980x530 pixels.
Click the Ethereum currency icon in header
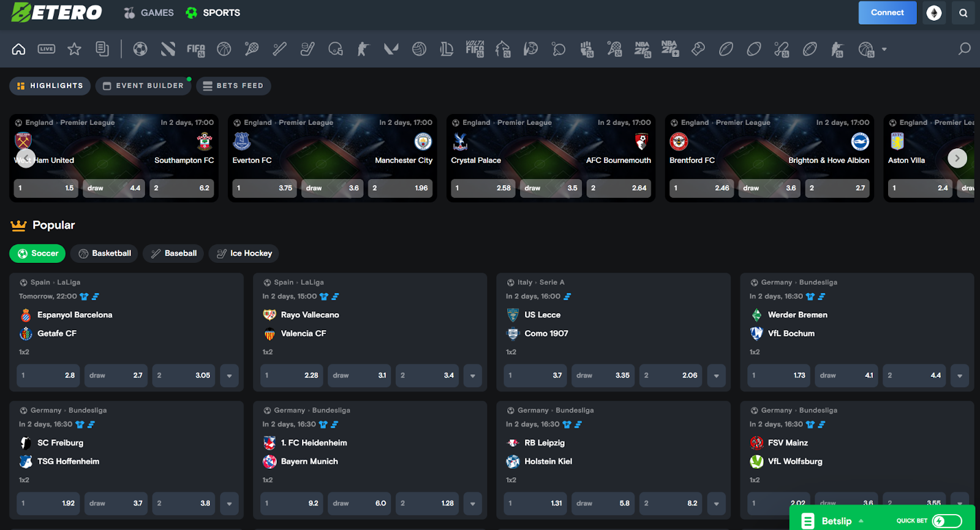click(934, 13)
